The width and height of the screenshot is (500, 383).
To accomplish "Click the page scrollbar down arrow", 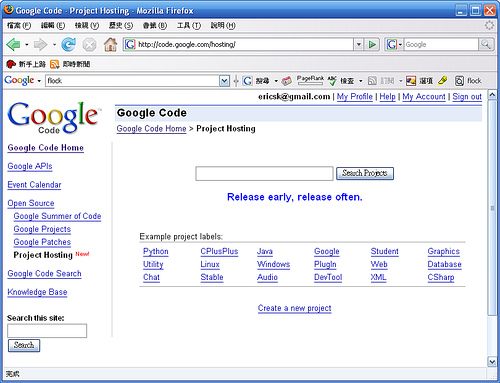I will coord(492,361).
